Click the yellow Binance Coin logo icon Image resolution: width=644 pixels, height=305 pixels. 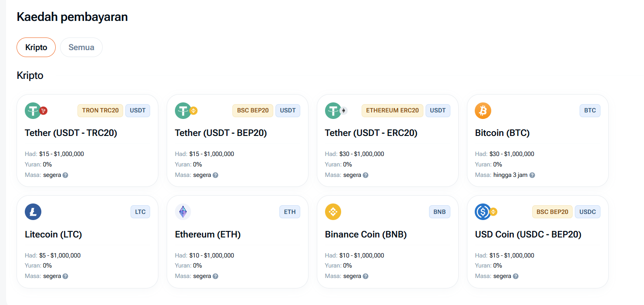click(x=333, y=212)
